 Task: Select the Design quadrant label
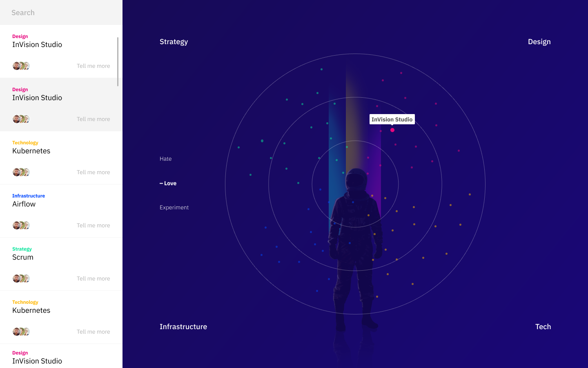[x=539, y=41]
